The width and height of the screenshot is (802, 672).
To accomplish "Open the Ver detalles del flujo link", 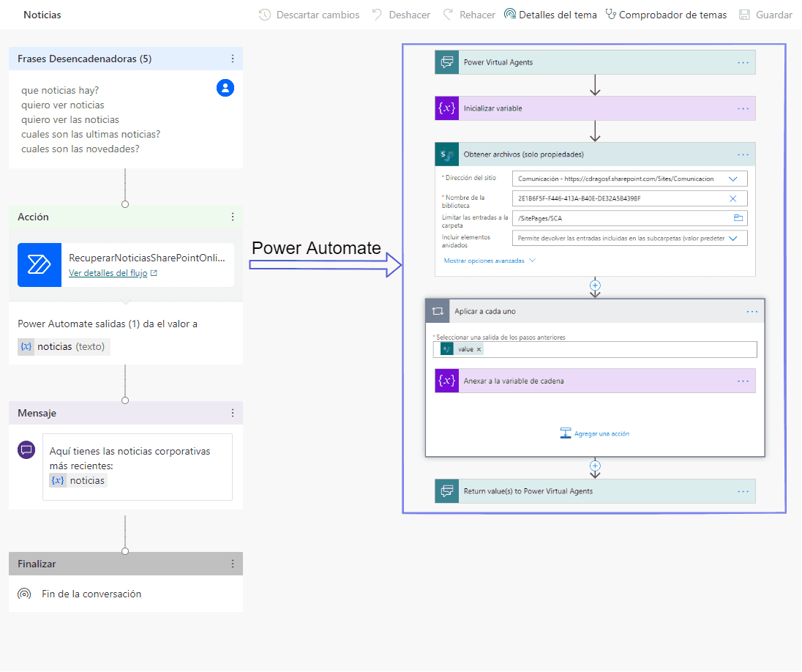I will 108,273.
